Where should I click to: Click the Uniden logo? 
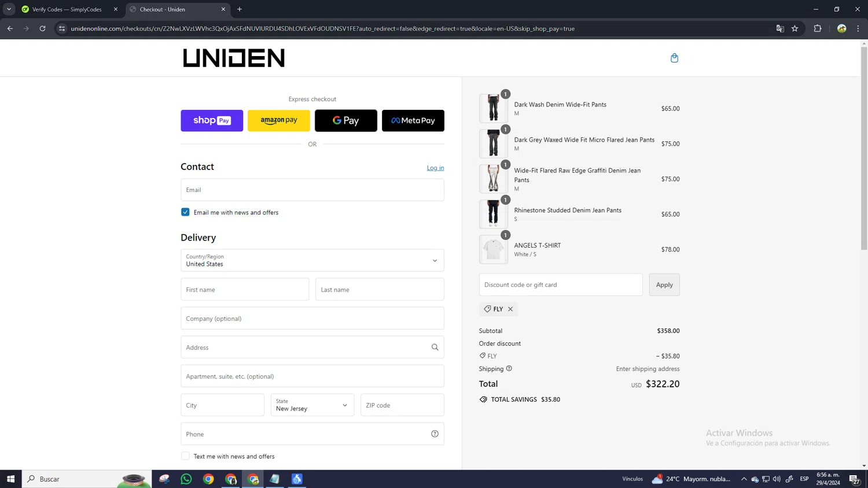234,58
